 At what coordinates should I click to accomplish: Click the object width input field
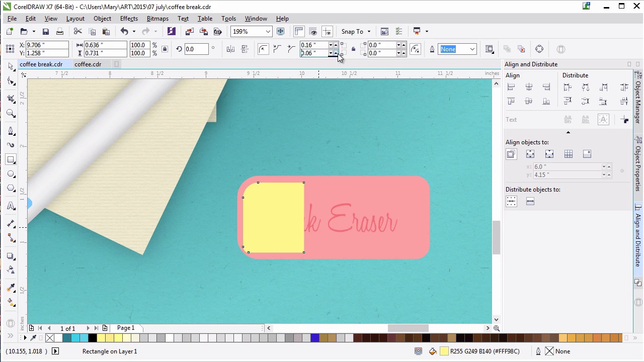(105, 45)
